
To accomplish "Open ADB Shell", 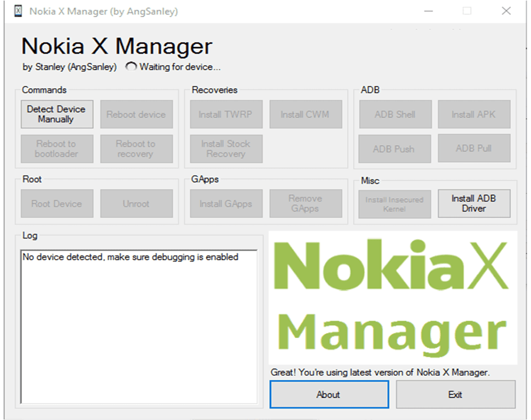I will (x=395, y=114).
